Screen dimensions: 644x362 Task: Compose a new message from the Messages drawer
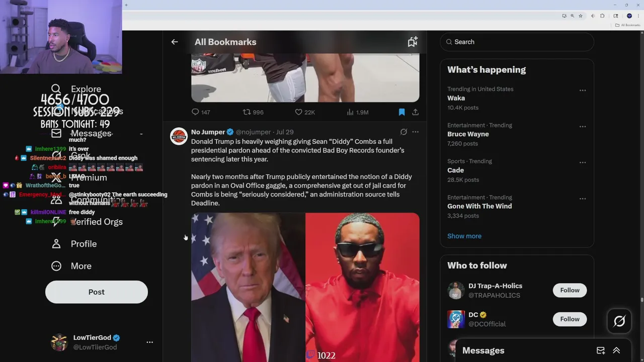pyautogui.click(x=601, y=350)
